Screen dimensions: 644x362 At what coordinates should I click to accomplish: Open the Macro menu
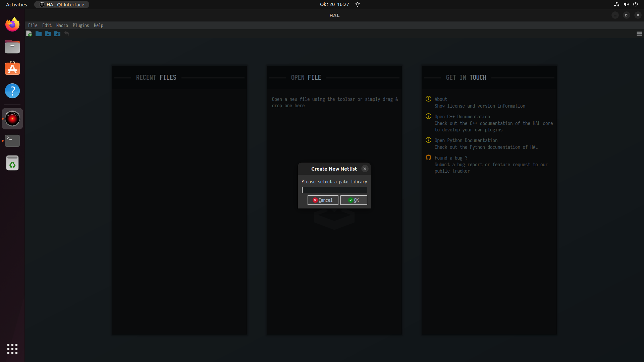tap(62, 25)
